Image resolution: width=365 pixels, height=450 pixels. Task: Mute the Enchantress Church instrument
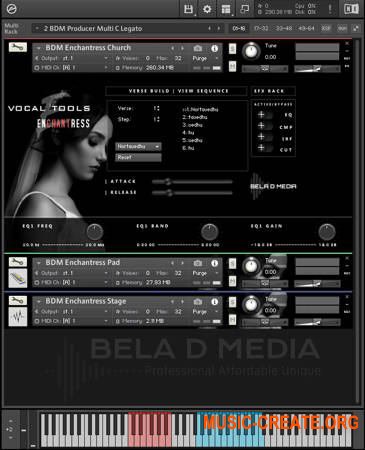click(232, 66)
